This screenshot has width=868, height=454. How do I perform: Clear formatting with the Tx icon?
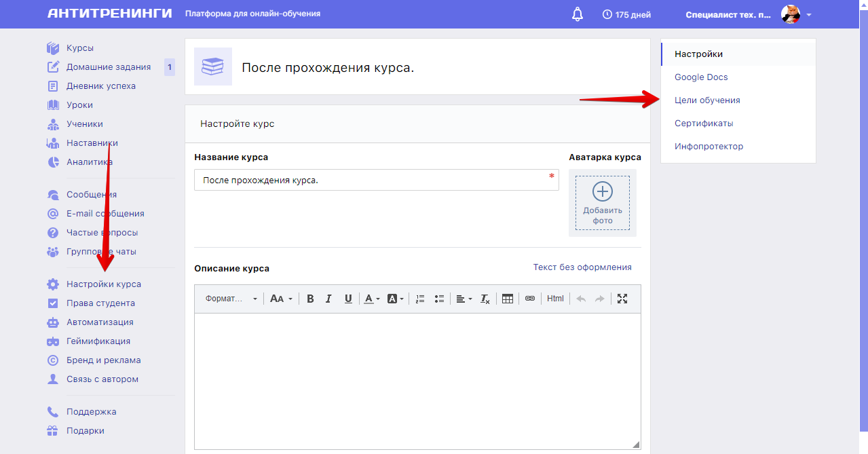point(485,298)
